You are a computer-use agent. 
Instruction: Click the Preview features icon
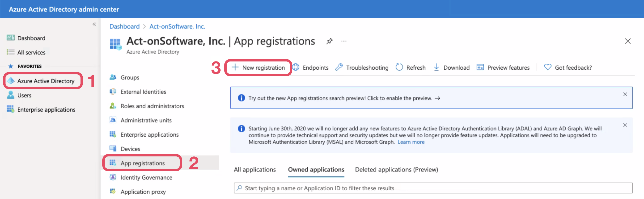pyautogui.click(x=480, y=67)
